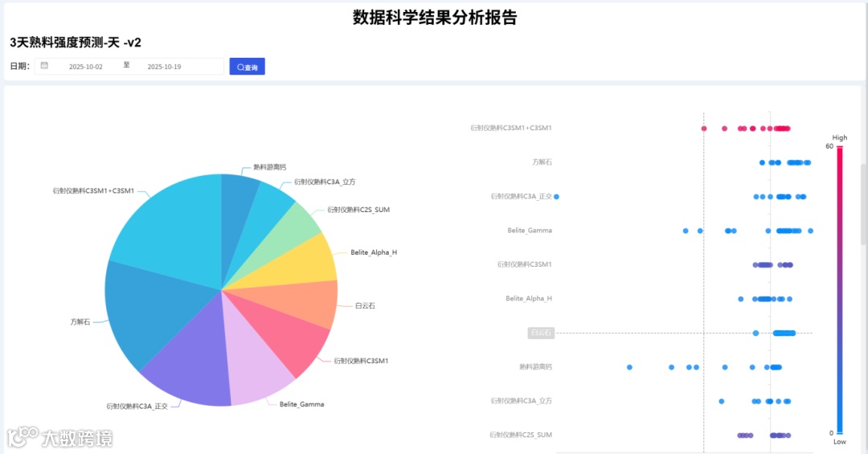Click scatter axis label 衍射仪熟料C3A_立方
The width and height of the screenshot is (868, 454).
click(x=521, y=401)
